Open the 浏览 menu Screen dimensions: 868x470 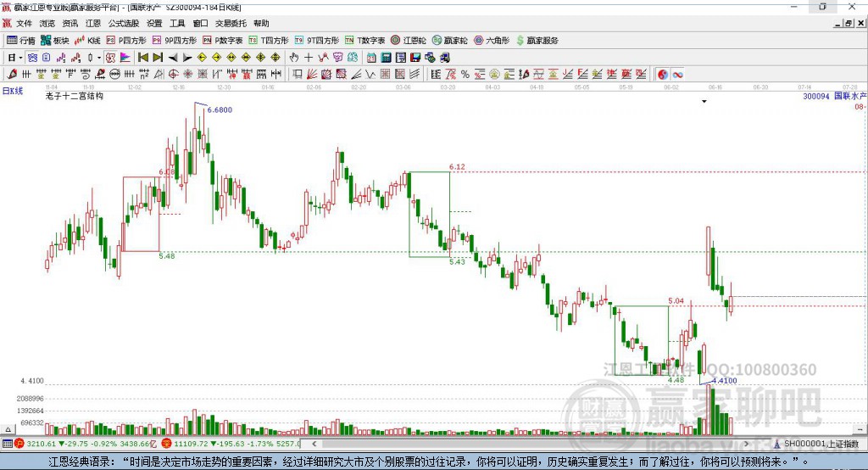pyautogui.click(x=47, y=23)
